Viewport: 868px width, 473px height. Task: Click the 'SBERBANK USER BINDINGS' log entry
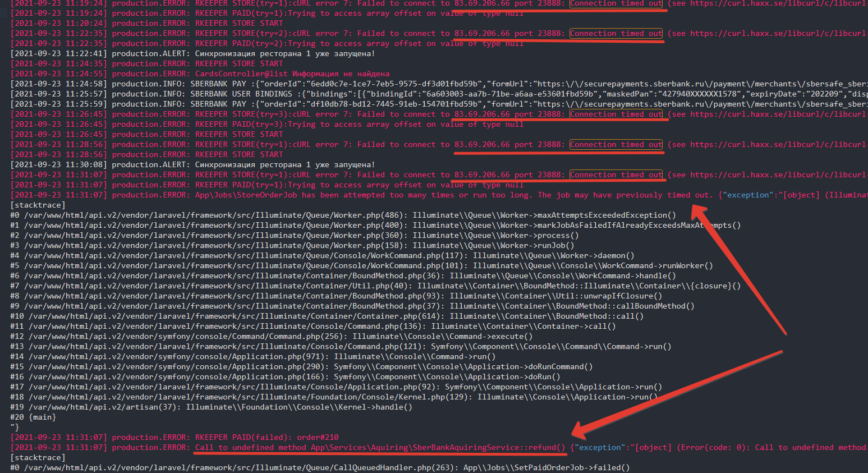(241, 94)
